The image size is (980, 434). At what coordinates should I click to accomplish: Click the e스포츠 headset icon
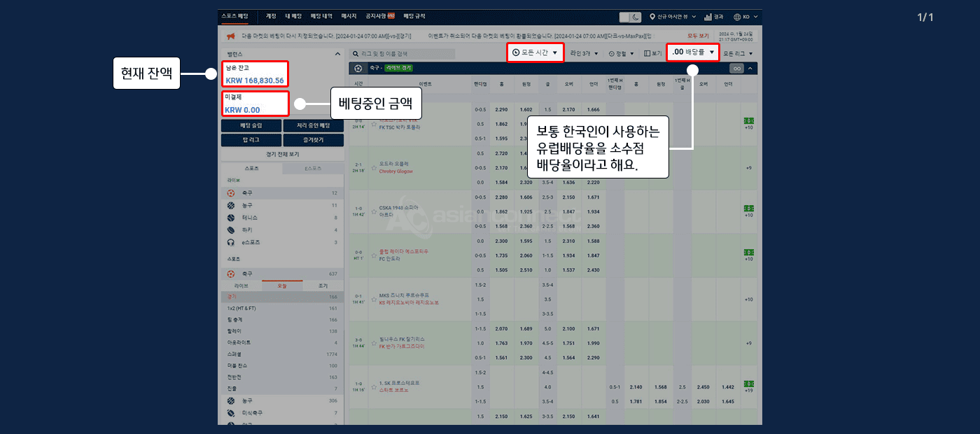coord(231,242)
